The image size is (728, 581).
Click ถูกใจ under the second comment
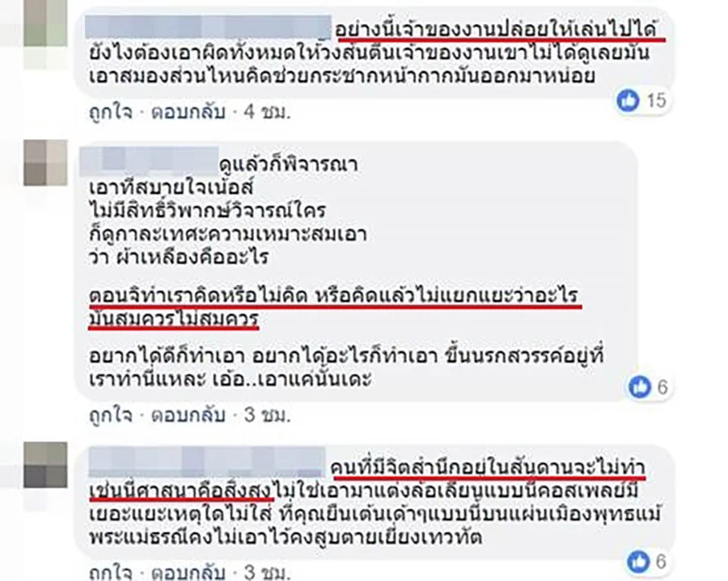tap(111, 415)
